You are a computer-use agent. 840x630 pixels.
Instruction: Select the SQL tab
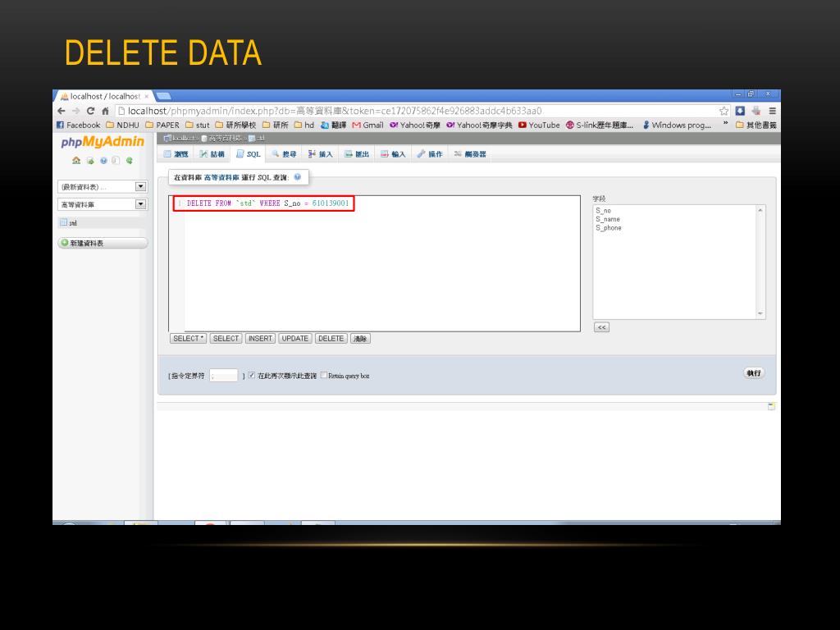pos(248,154)
